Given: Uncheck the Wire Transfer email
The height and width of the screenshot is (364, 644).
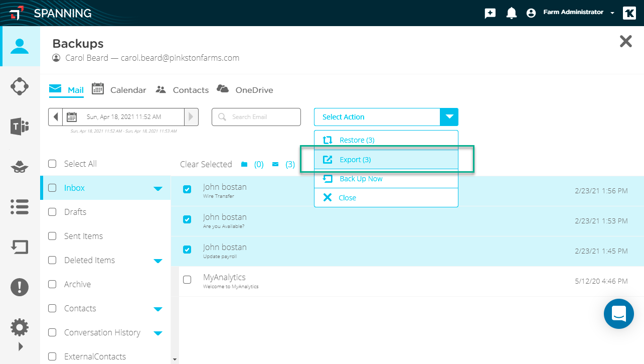Looking at the screenshot, I should (187, 189).
